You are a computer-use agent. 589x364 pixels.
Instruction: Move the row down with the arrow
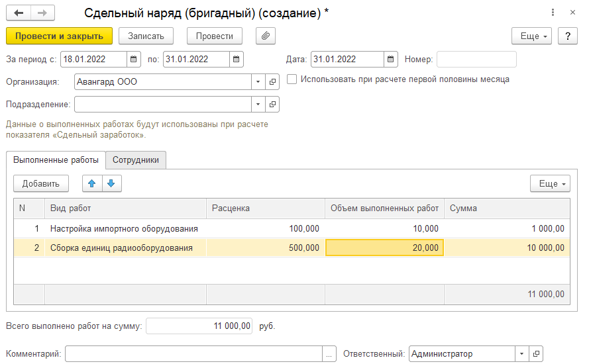click(111, 183)
